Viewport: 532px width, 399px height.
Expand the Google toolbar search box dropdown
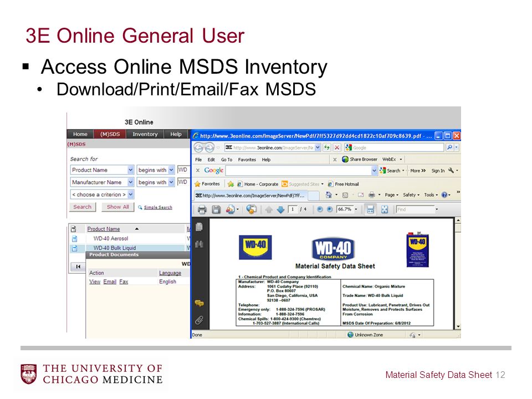pos(374,171)
